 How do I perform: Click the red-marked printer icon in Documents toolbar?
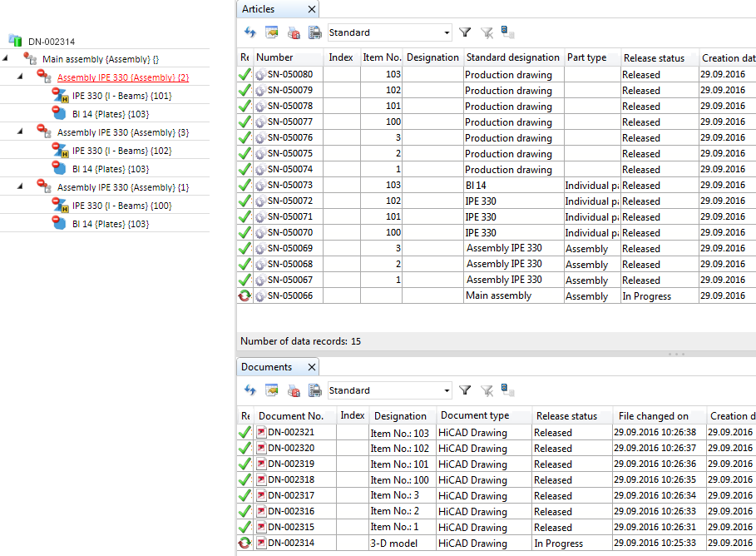[x=294, y=390]
